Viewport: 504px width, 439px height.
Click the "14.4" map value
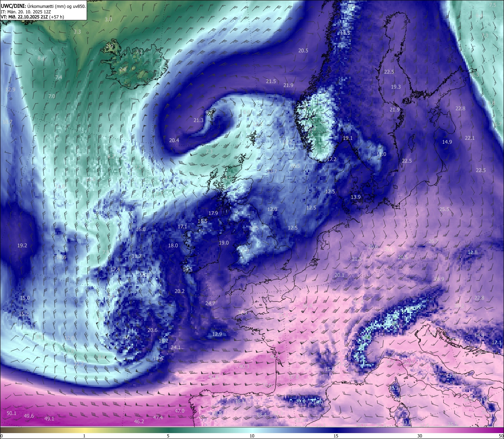tap(479, 335)
